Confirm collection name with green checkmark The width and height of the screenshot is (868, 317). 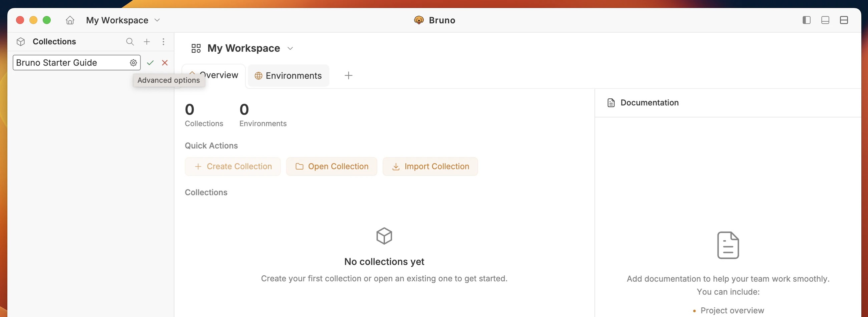150,63
